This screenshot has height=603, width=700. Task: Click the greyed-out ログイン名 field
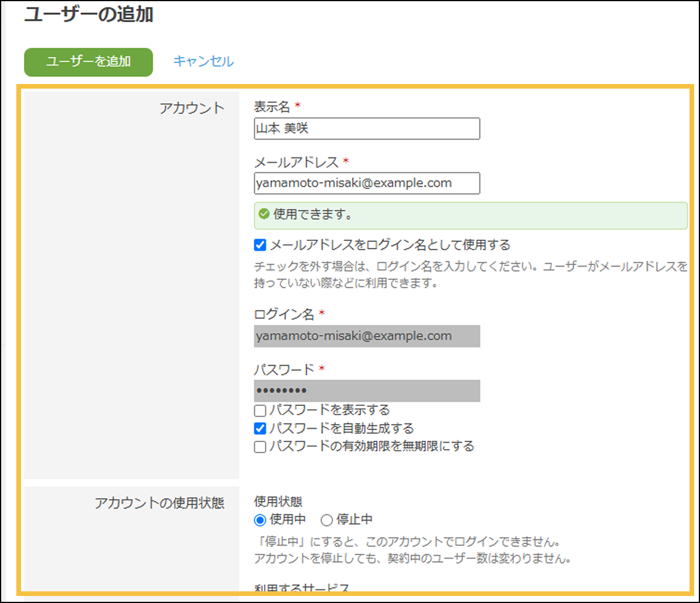coord(366,336)
